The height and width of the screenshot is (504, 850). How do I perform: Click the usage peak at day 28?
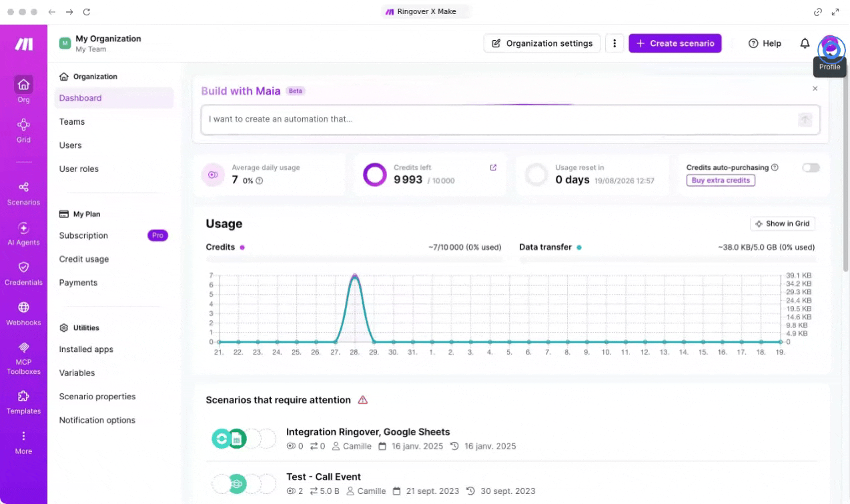(x=355, y=275)
